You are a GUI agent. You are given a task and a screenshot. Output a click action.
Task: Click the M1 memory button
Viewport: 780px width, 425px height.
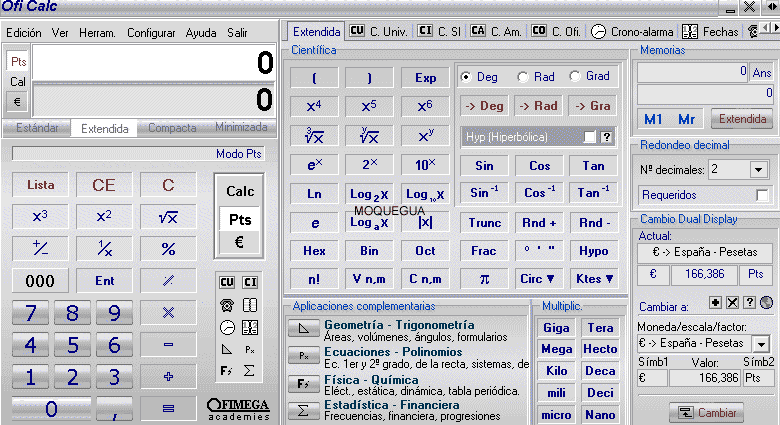(x=653, y=119)
